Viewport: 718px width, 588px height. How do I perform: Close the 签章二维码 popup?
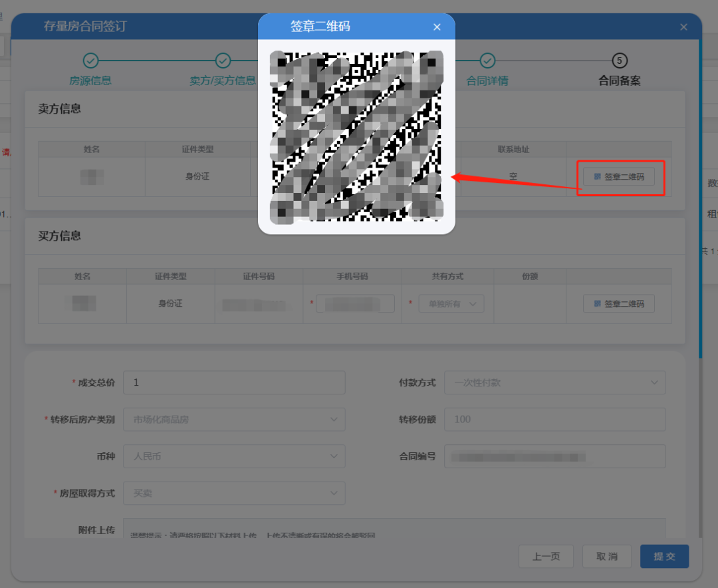(x=437, y=27)
